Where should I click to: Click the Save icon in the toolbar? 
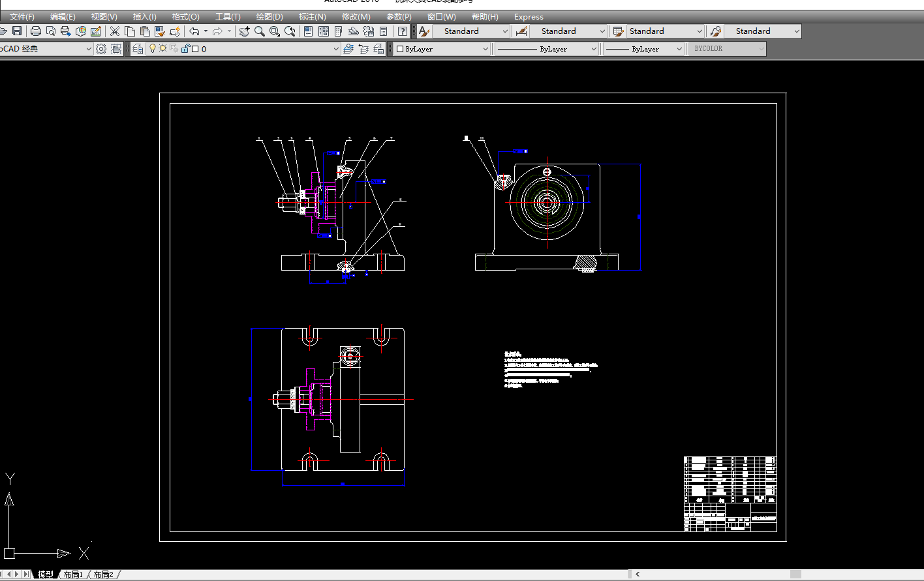point(18,31)
